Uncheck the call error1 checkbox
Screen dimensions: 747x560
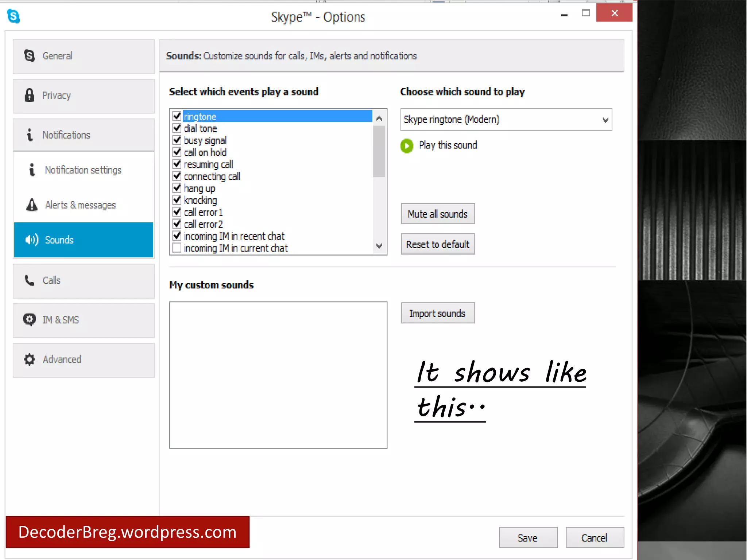177,212
